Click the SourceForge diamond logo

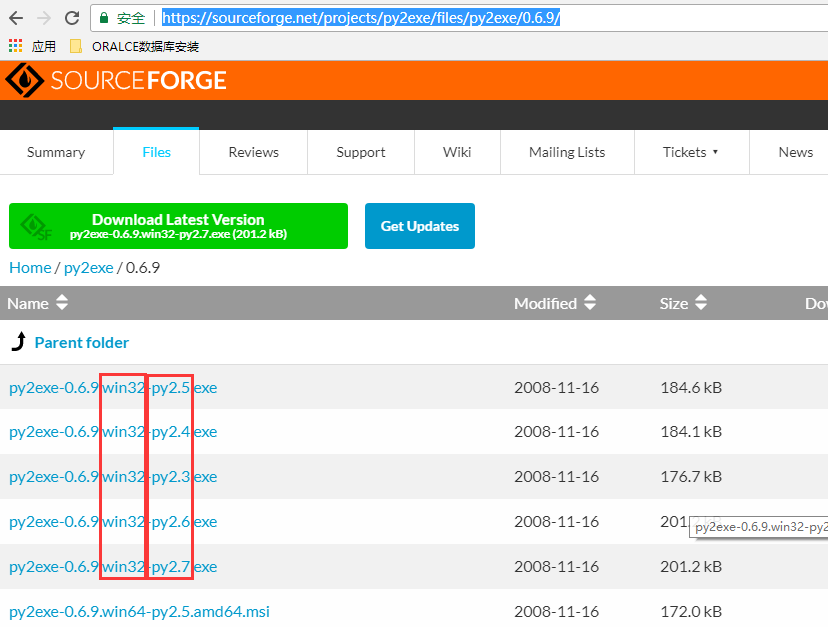point(24,80)
